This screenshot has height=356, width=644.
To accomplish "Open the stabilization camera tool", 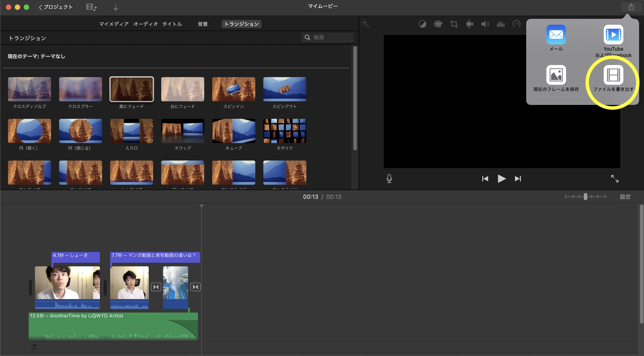I will coord(470,24).
